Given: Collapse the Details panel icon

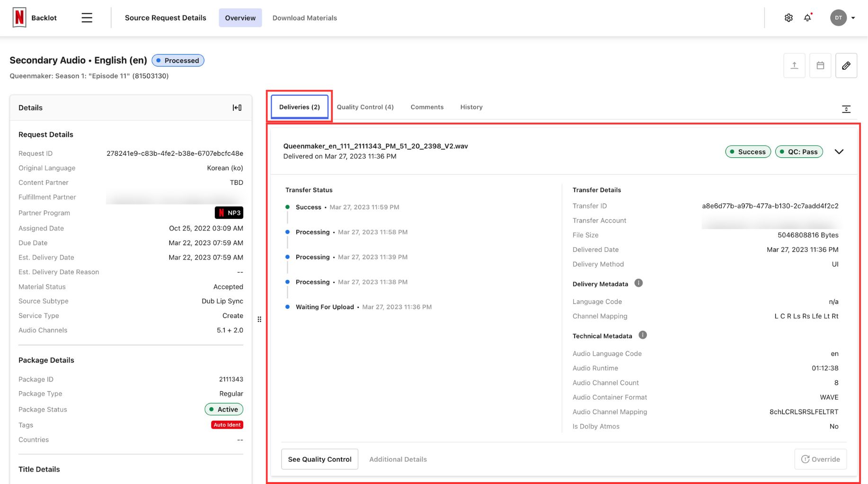Looking at the screenshot, I should pos(237,108).
